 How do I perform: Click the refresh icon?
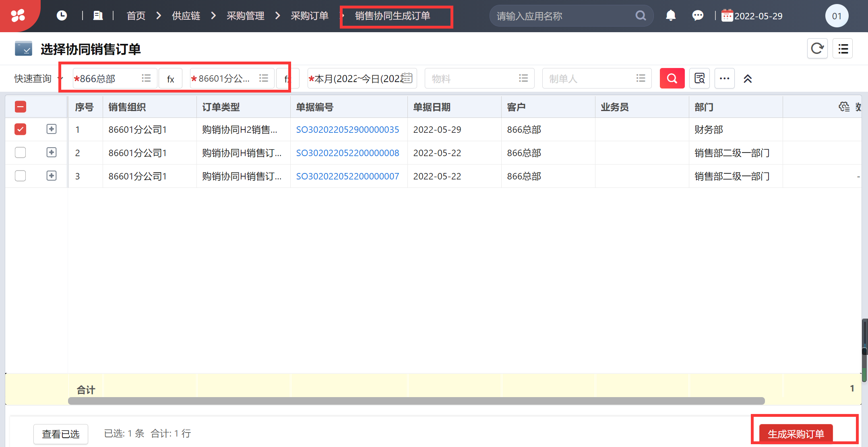(817, 49)
